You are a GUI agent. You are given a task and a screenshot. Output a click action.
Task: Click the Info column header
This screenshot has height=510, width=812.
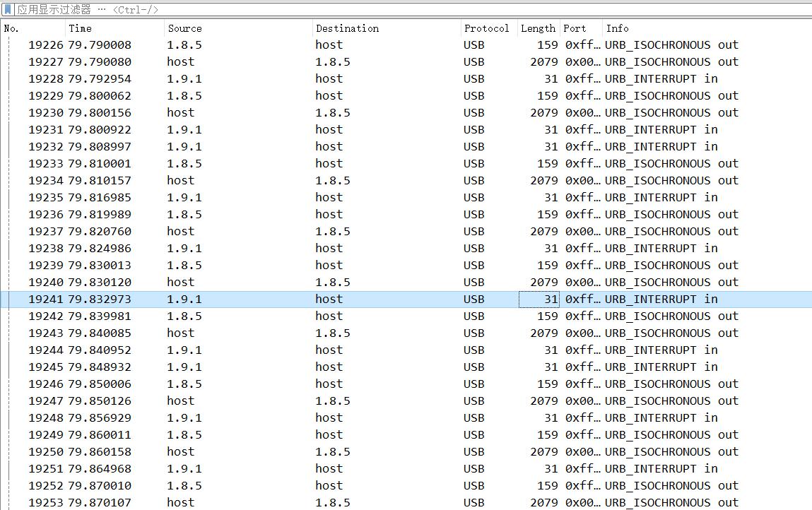(x=707, y=28)
